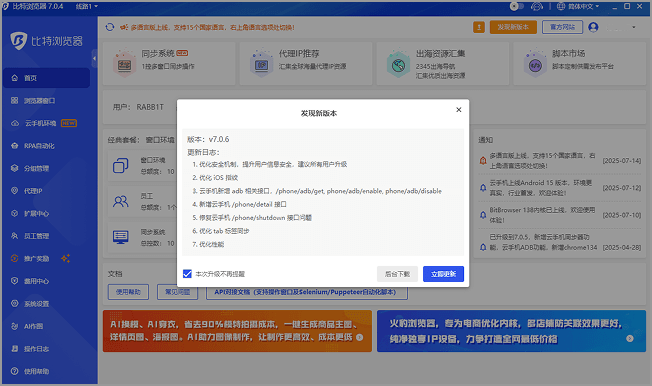Click the 推广奖励 sidebar icon
652x386 pixels.
tap(15, 258)
